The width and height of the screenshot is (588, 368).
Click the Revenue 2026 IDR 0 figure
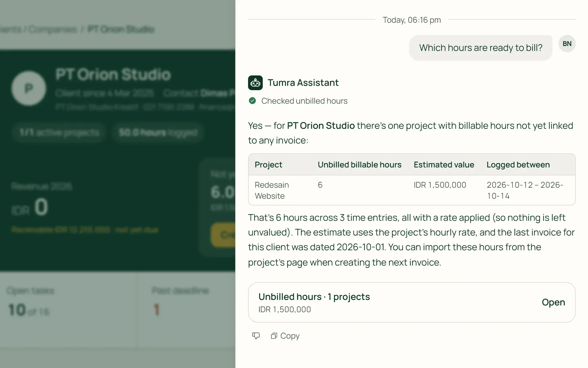tap(30, 207)
